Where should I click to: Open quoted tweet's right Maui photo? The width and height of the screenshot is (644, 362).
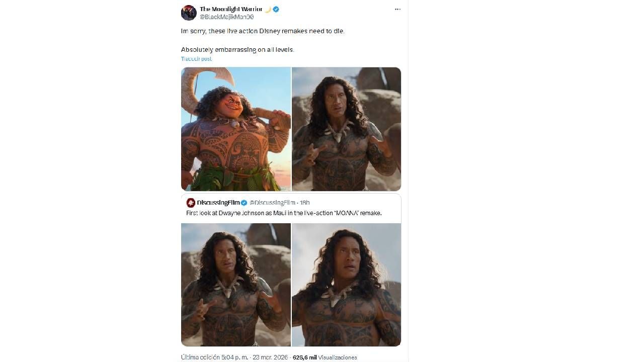[x=347, y=285]
